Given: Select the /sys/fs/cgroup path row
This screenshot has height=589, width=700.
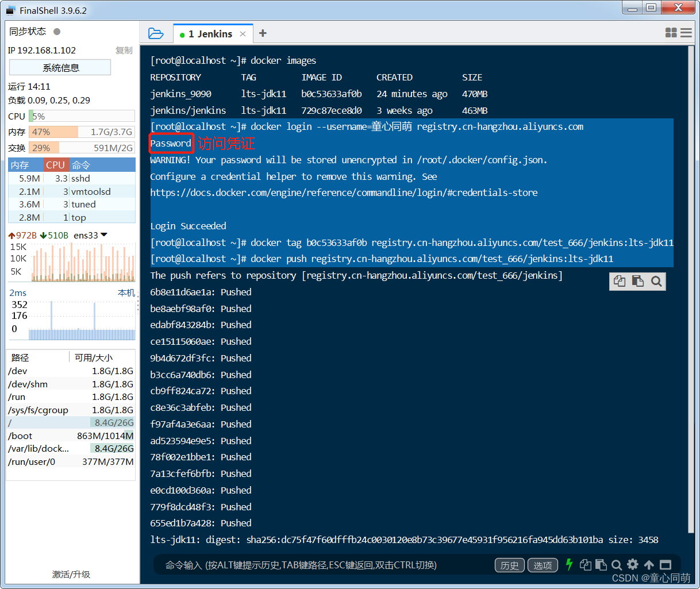Looking at the screenshot, I should (71, 410).
